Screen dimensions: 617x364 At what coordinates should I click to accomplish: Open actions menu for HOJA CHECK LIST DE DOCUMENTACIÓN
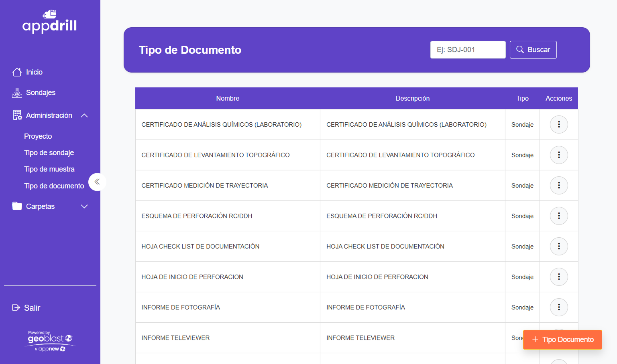[x=559, y=246]
